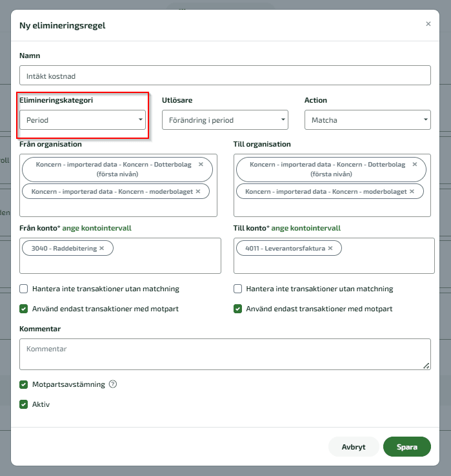Close the Ny elimineringsregel dialog
Screen dimensions: 451x476
pyautogui.click(x=428, y=24)
